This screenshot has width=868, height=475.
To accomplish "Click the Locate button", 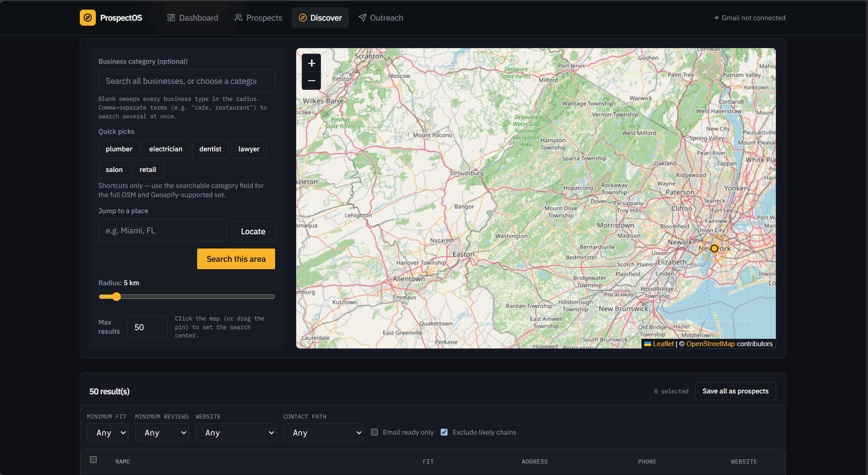I will point(253,232).
